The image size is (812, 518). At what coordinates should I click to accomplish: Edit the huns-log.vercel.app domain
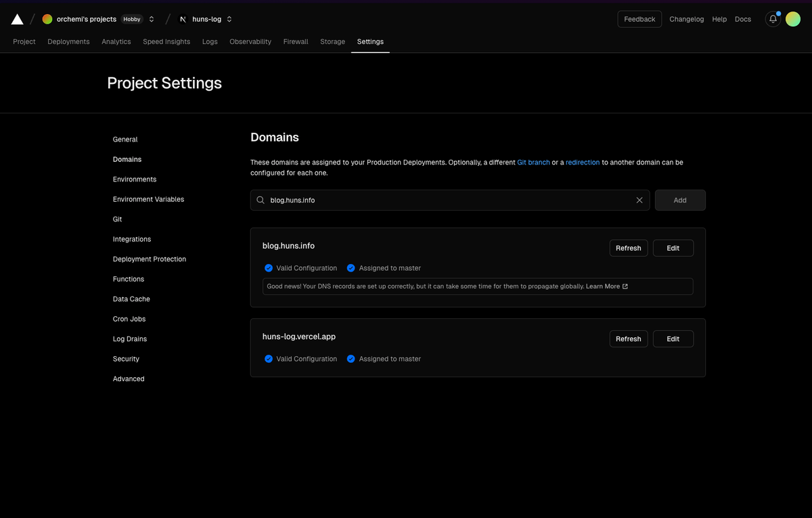tap(673, 339)
